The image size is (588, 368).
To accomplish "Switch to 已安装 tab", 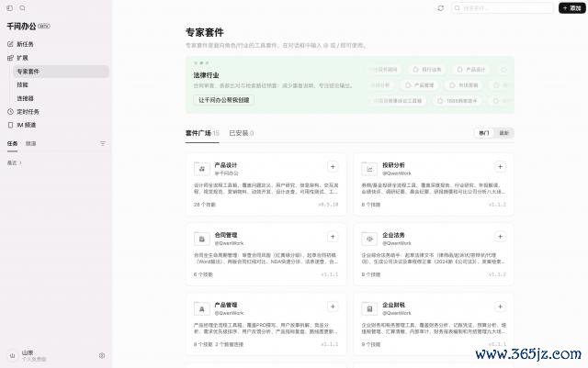I will (242, 133).
